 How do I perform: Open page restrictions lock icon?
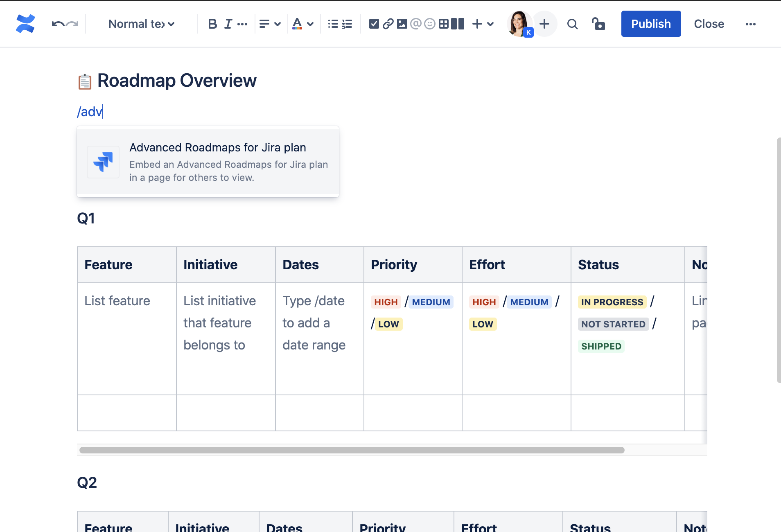598,24
